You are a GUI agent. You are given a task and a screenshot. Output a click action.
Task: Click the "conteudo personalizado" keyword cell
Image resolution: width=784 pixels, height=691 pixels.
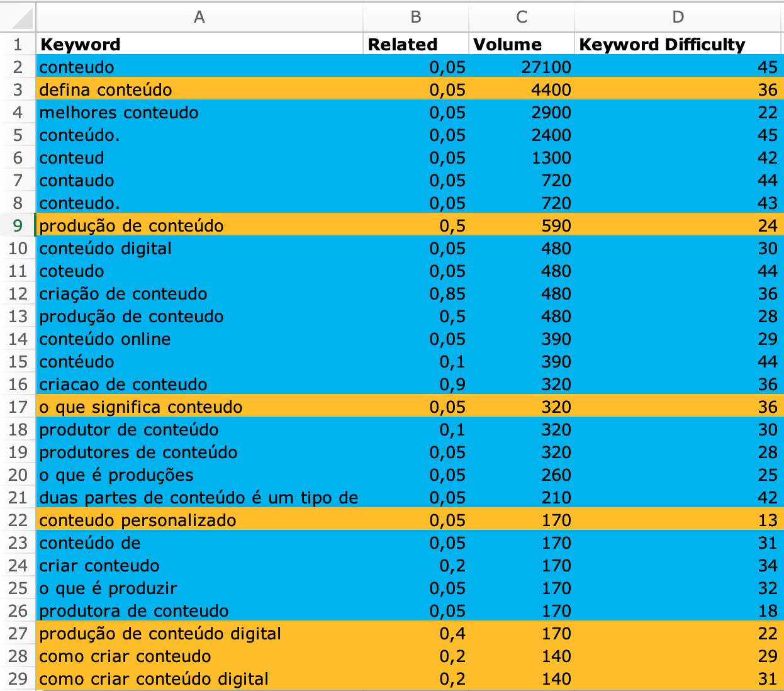[199, 520]
